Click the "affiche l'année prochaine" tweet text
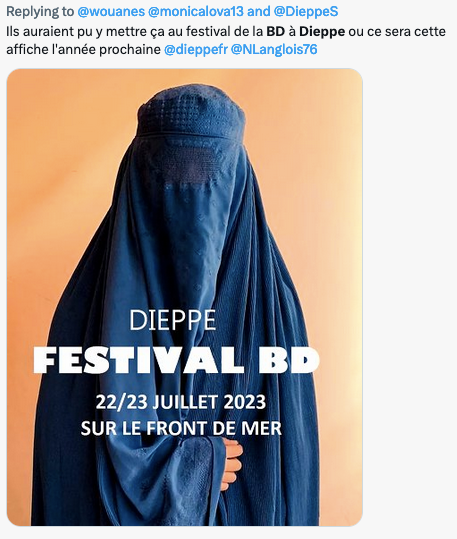Screen dimensions: 457x539 tap(84, 50)
